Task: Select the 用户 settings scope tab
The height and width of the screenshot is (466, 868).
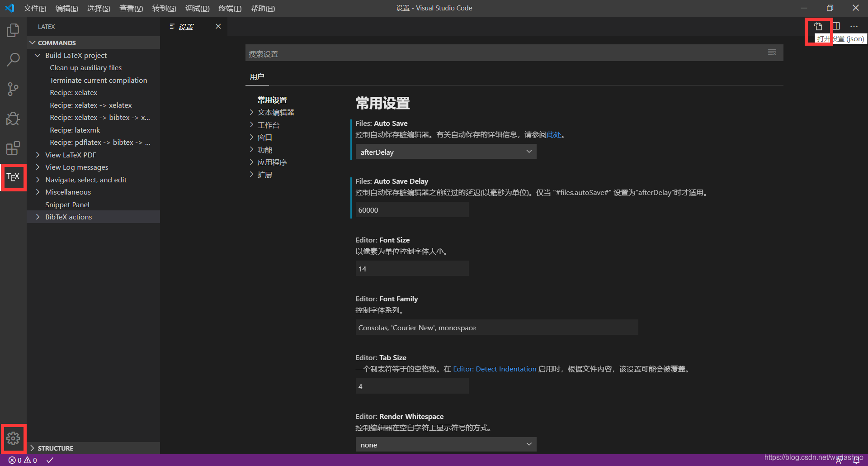Action: tap(257, 76)
